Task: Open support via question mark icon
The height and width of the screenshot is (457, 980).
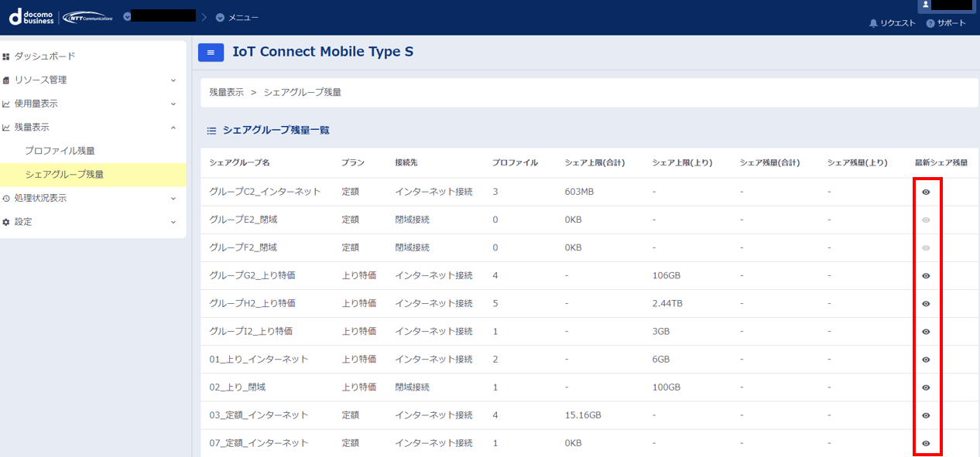Action: pos(930,23)
